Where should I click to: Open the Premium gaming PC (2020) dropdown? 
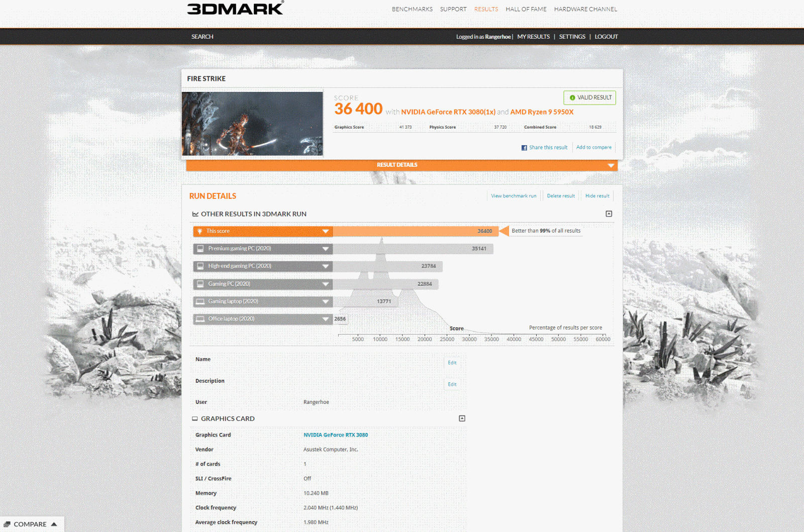click(x=263, y=249)
